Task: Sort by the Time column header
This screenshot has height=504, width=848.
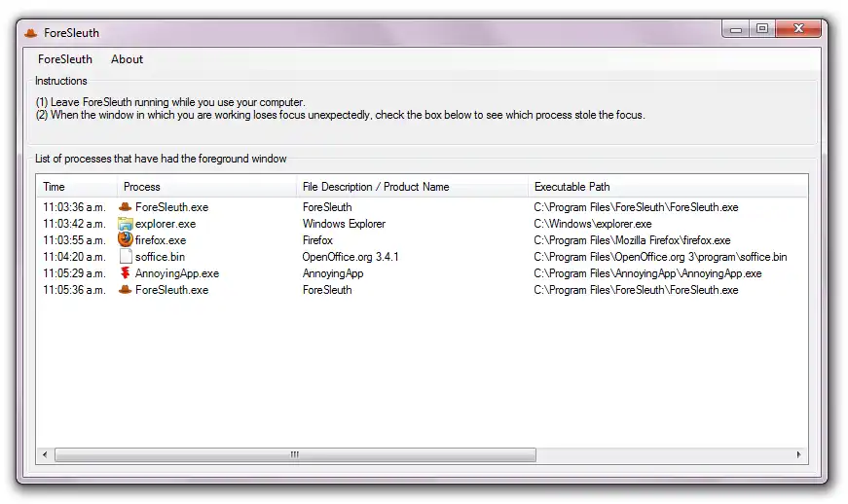Action: pos(77,187)
